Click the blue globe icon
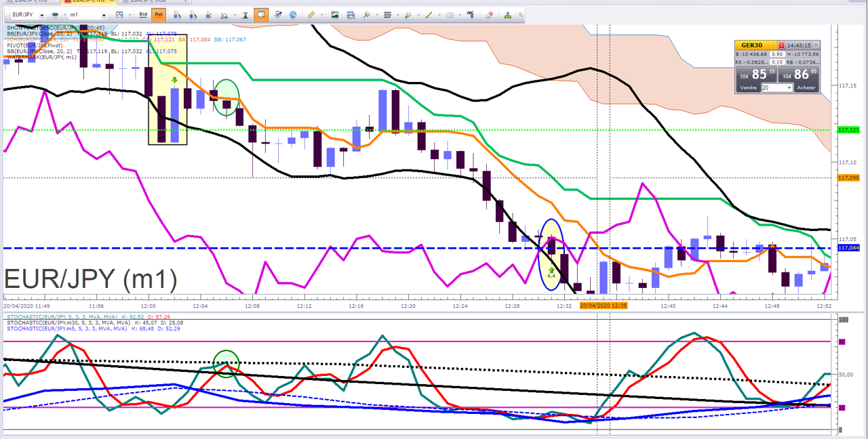 (293, 15)
